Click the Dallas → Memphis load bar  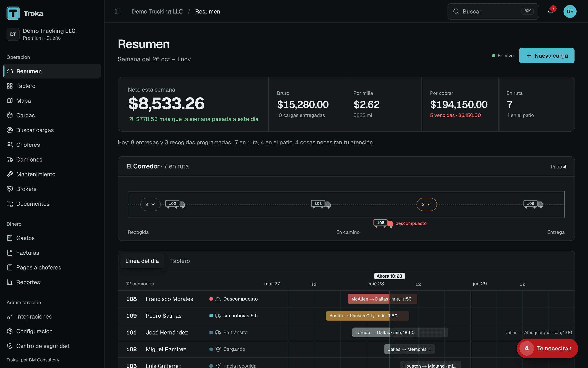pyautogui.click(x=409, y=349)
